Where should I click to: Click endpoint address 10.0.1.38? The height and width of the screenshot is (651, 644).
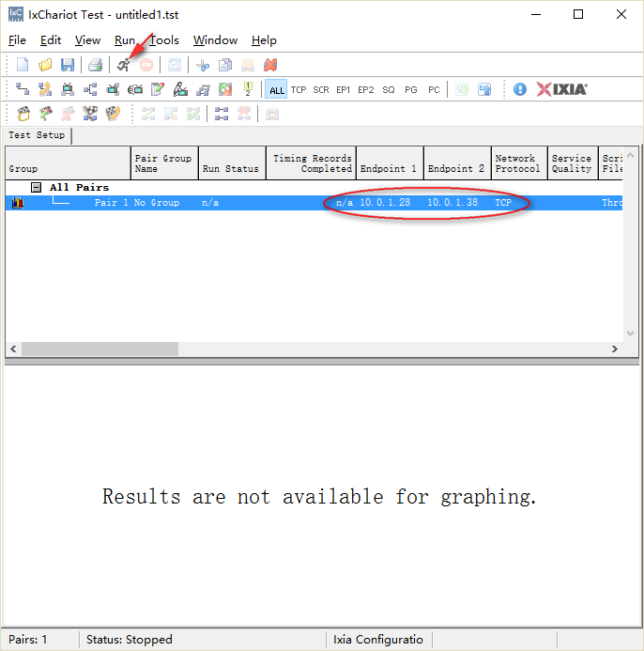452,202
